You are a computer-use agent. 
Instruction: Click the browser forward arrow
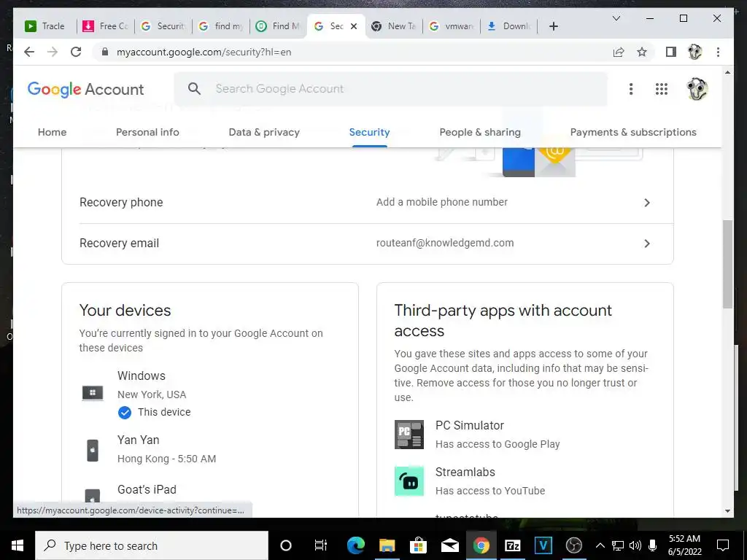click(x=53, y=52)
